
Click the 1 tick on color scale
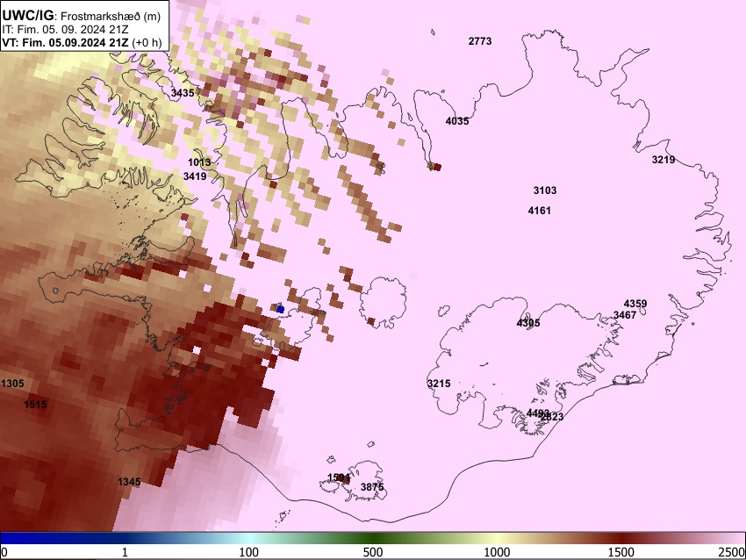pos(125,552)
